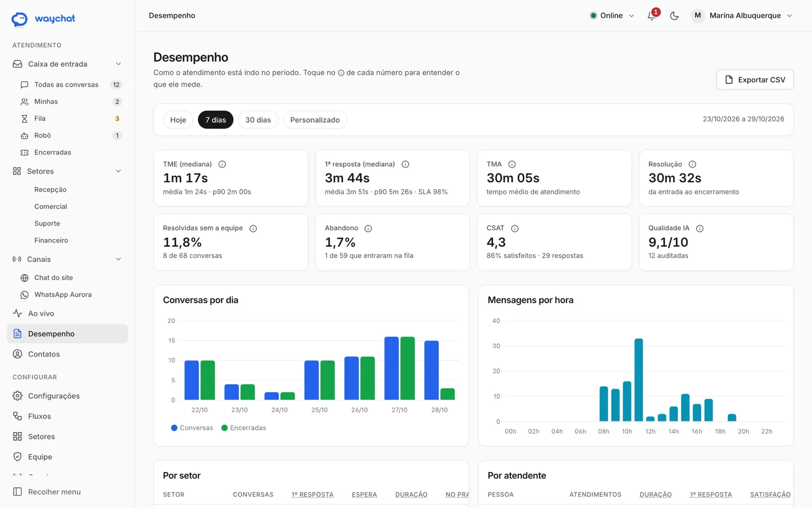Click the Abandono info icon
The image size is (812, 508).
click(x=368, y=229)
